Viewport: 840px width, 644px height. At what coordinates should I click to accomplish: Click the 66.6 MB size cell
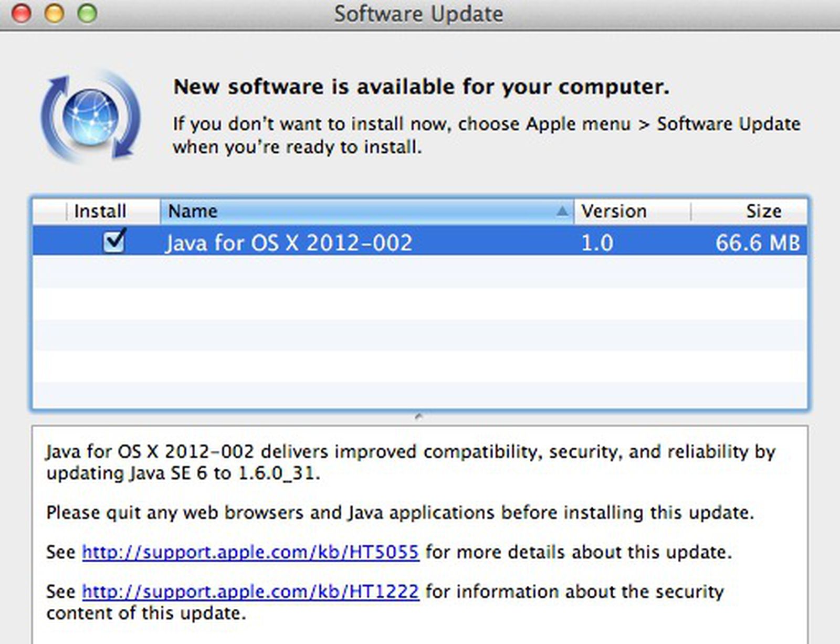click(x=757, y=242)
